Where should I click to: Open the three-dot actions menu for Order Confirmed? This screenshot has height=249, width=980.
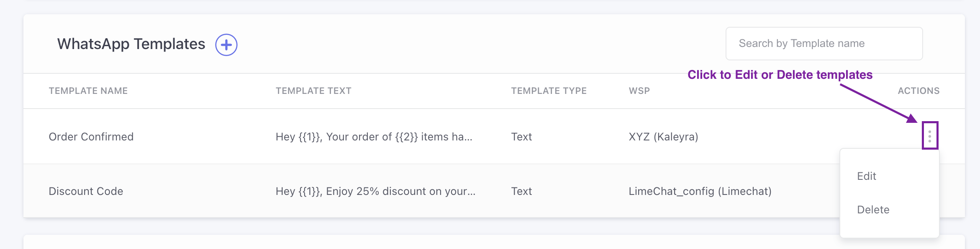[x=930, y=136]
